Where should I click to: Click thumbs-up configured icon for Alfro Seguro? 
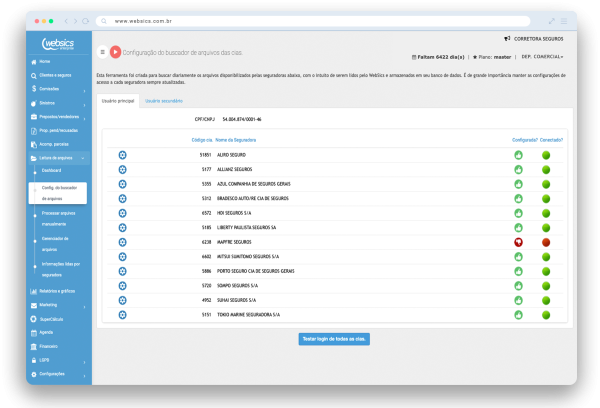click(519, 155)
